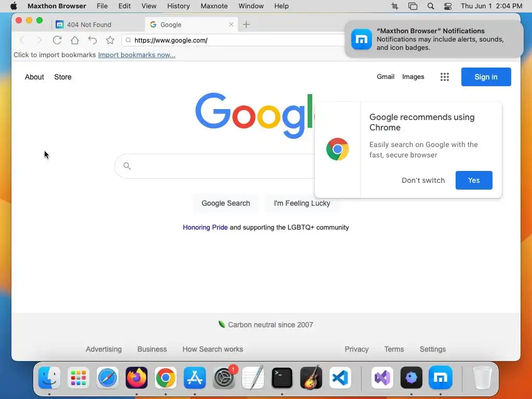Open the Privacy footer link
The image size is (532, 399).
point(356,349)
